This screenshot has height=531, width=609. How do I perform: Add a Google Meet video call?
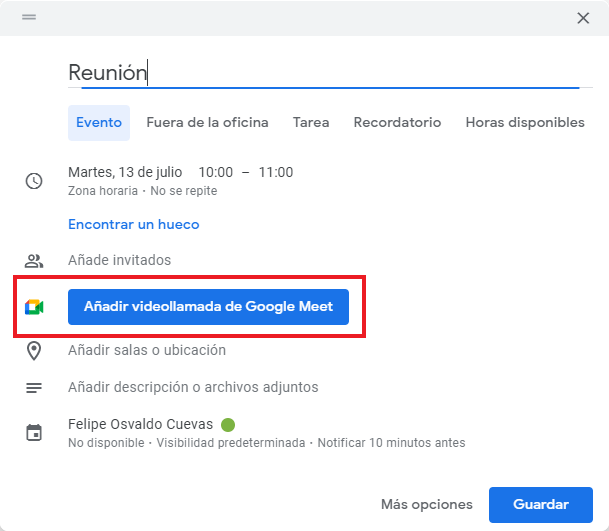coord(208,307)
